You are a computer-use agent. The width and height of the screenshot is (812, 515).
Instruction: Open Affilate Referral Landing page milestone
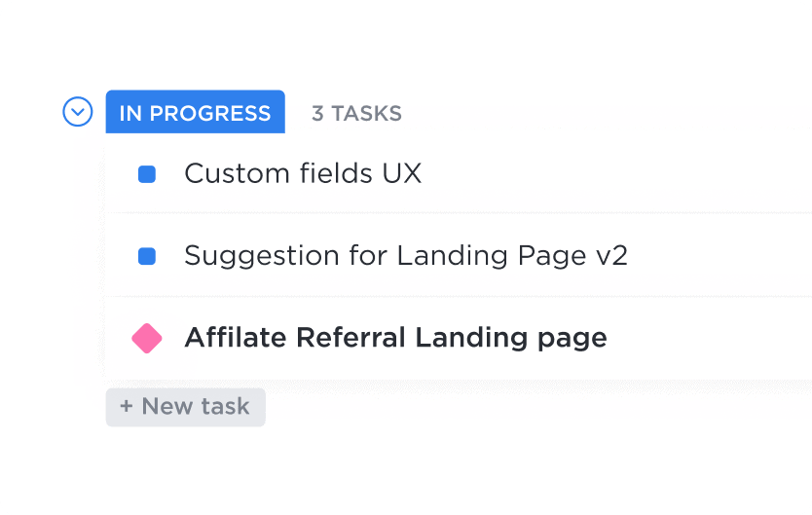[394, 338]
